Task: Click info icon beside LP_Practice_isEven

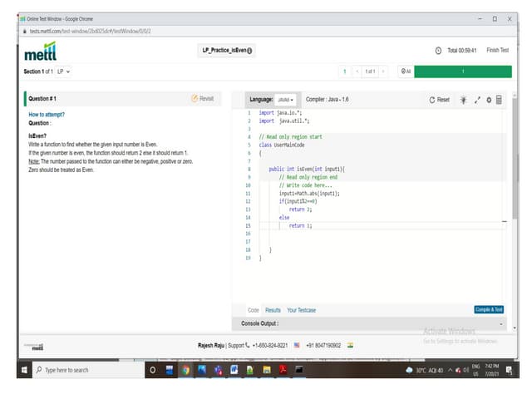Action: point(250,51)
